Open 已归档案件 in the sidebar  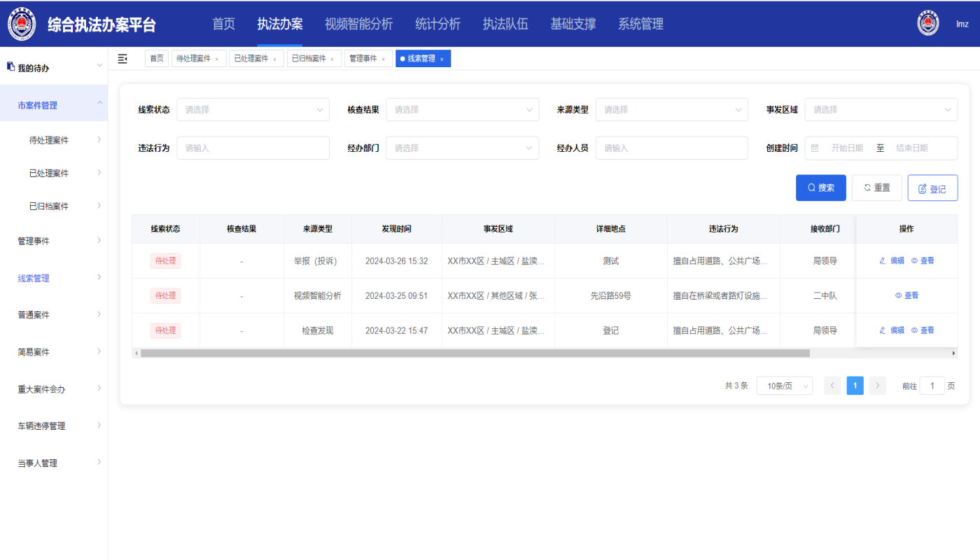point(54,206)
